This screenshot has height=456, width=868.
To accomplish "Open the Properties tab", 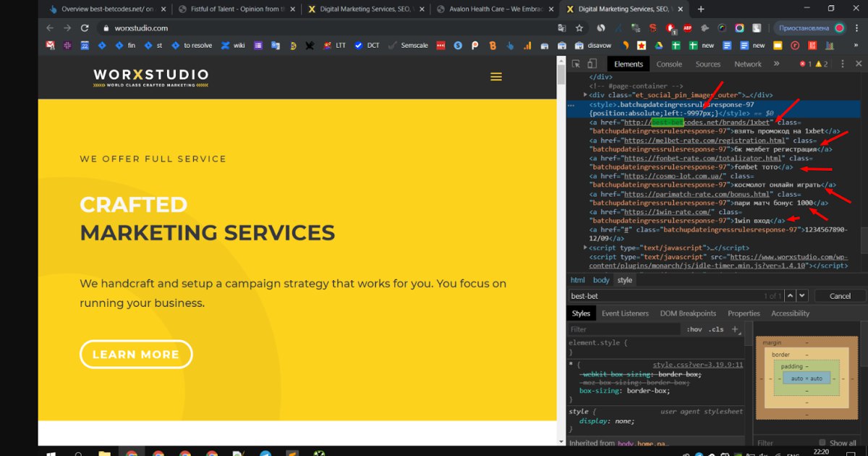I will pos(744,313).
